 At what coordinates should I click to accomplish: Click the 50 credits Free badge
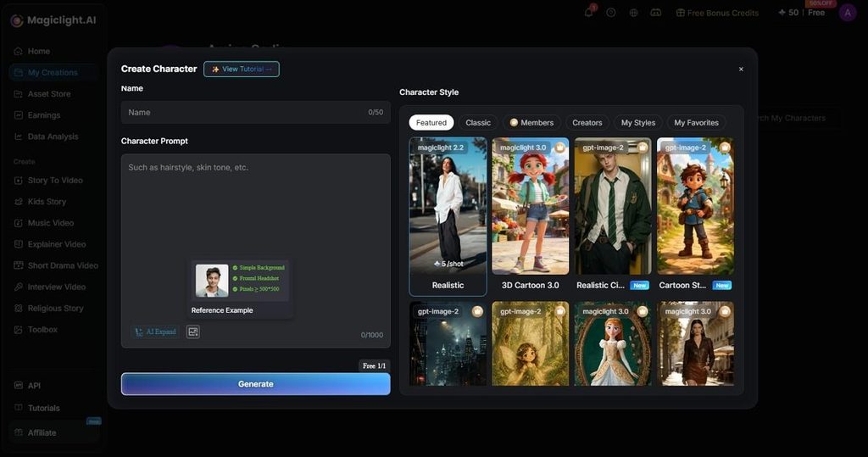(802, 13)
